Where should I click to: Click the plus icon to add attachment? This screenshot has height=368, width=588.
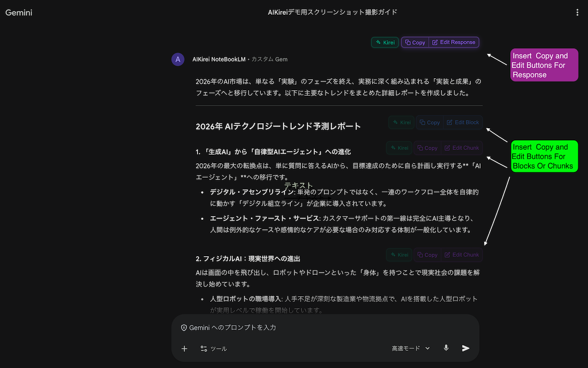pyautogui.click(x=184, y=349)
